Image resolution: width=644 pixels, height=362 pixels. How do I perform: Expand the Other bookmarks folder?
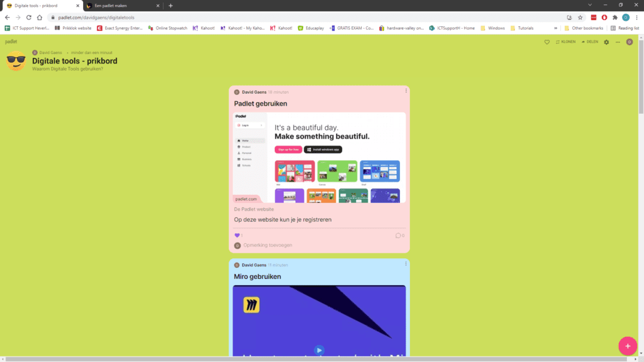[x=584, y=28]
